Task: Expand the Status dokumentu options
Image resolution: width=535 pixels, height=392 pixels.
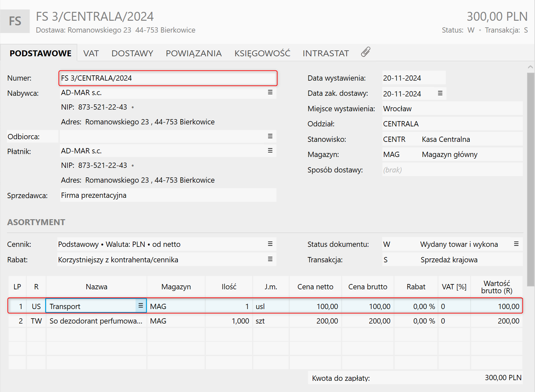Action: [x=516, y=244]
